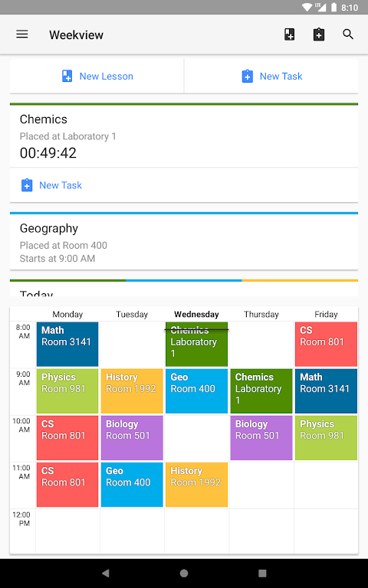Tap the blue New Lesson bookmark icon
Screen dimensions: 368x588
click(67, 76)
